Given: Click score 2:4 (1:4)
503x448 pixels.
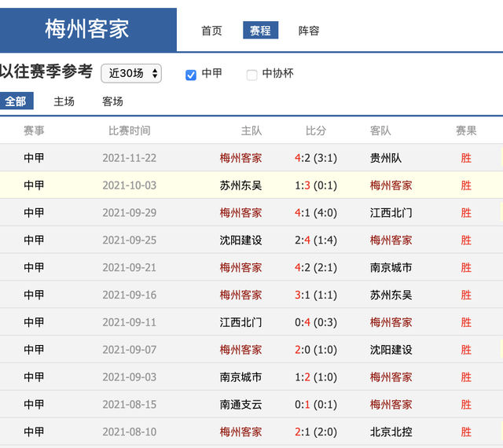Looking at the screenshot, I should (x=316, y=240).
